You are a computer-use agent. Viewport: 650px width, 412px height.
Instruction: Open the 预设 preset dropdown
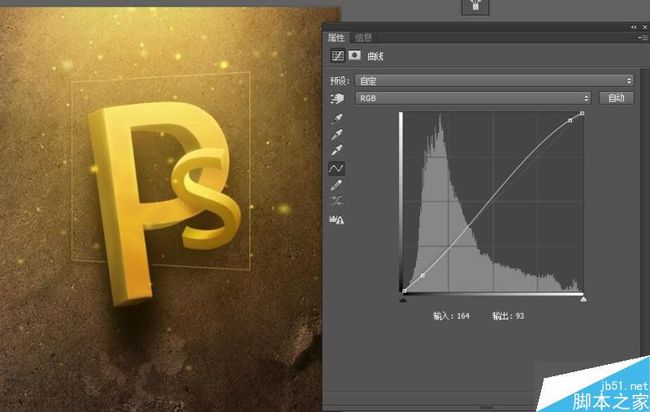[x=494, y=80]
